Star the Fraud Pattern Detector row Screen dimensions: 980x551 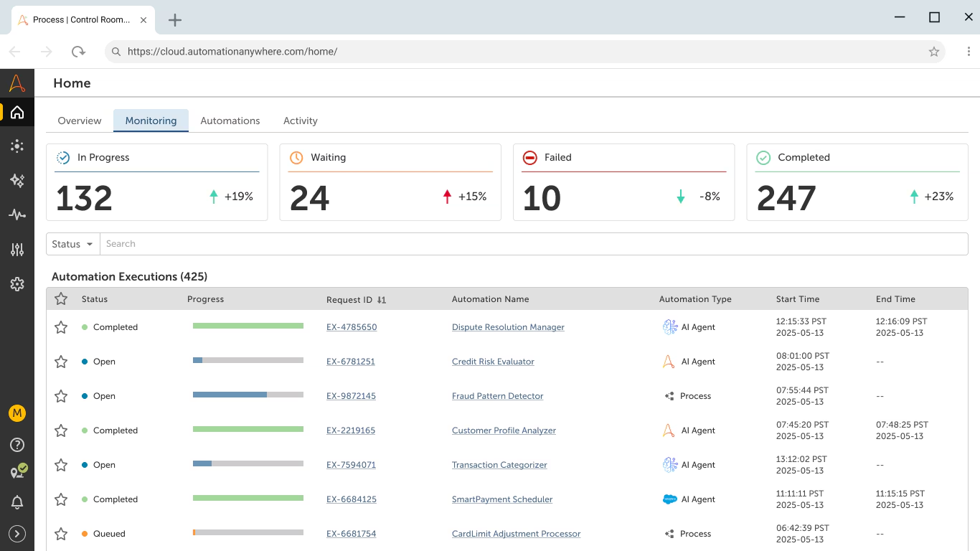61,395
